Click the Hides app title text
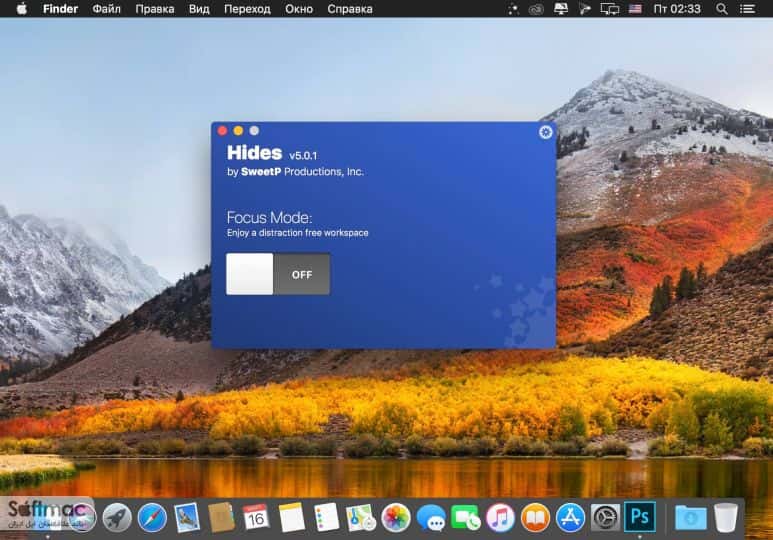 click(254, 153)
